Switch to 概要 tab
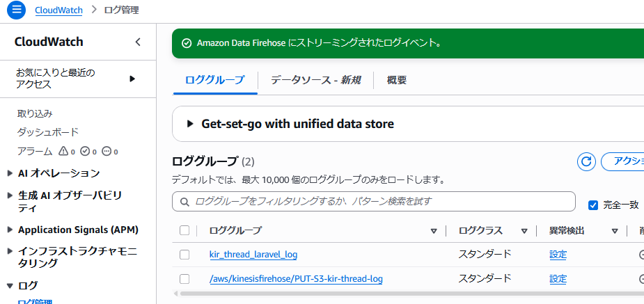The image size is (644, 304). pyautogui.click(x=397, y=80)
